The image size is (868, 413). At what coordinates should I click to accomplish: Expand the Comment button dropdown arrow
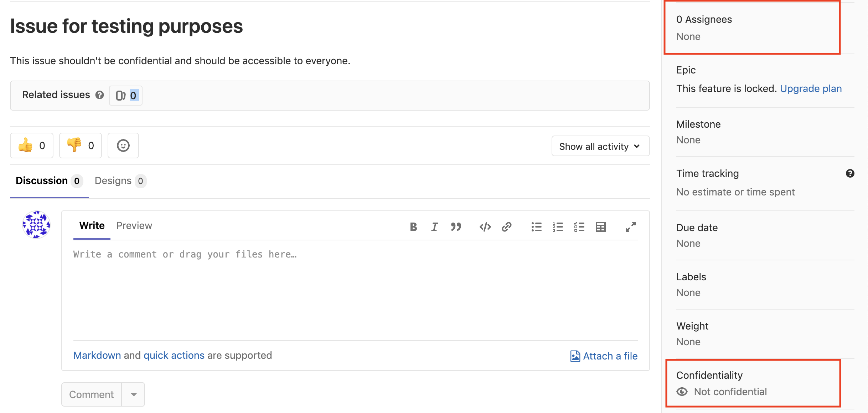134,394
